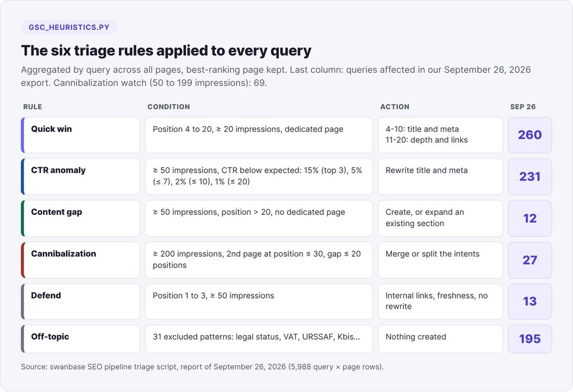
Task: Select the Content gap rule cell
Action: [80, 218]
